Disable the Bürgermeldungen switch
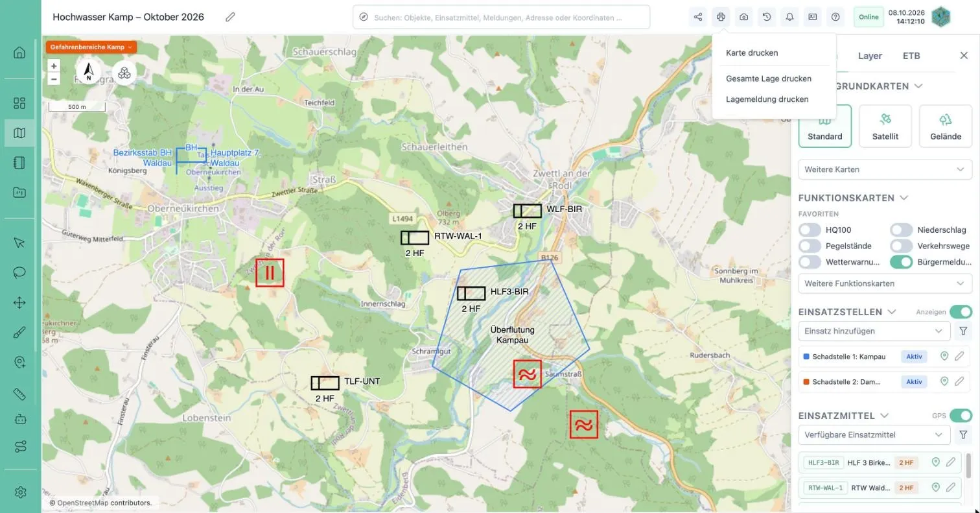 (901, 262)
